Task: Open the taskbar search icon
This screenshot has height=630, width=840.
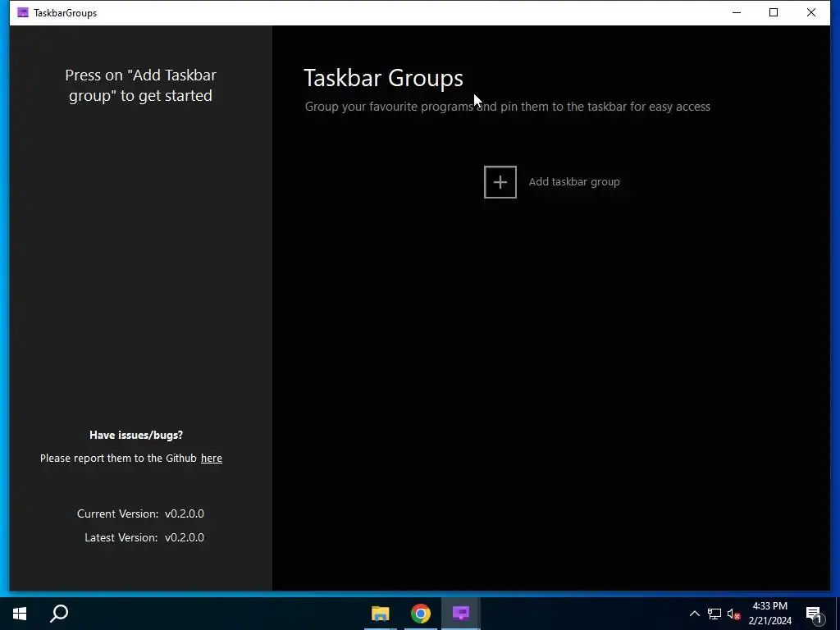Action: [x=59, y=614]
